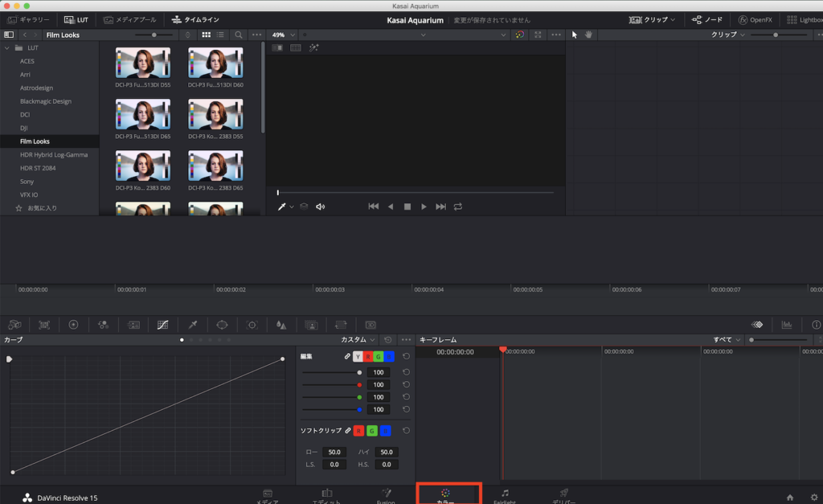
Task: Open the Curves palette icon
Action: [x=162, y=325]
